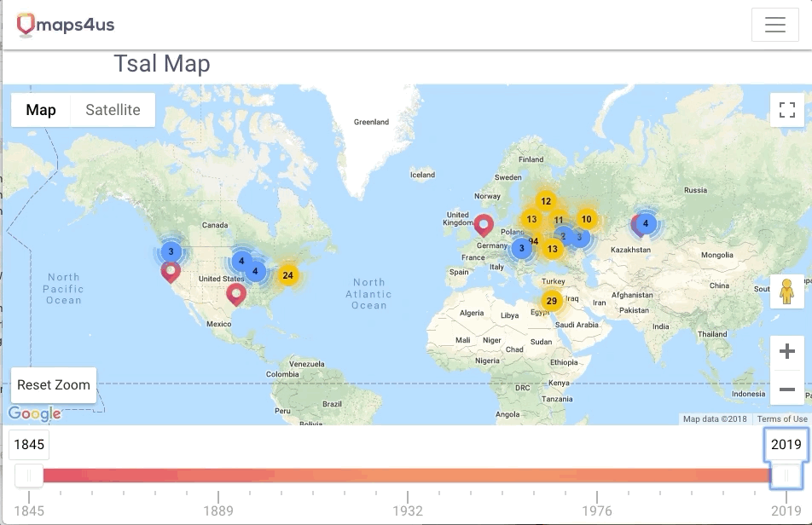Click the 1889 timeline tick label
This screenshot has height=525, width=812.
[218, 511]
